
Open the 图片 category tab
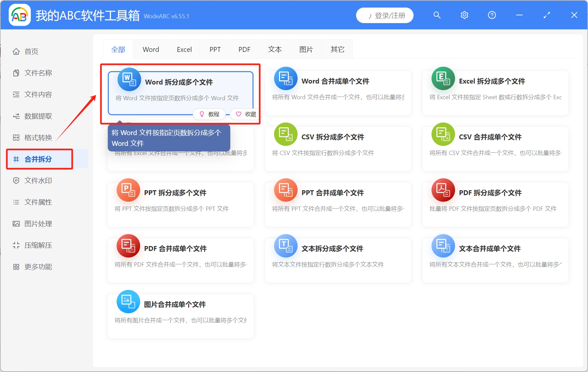tap(306, 49)
